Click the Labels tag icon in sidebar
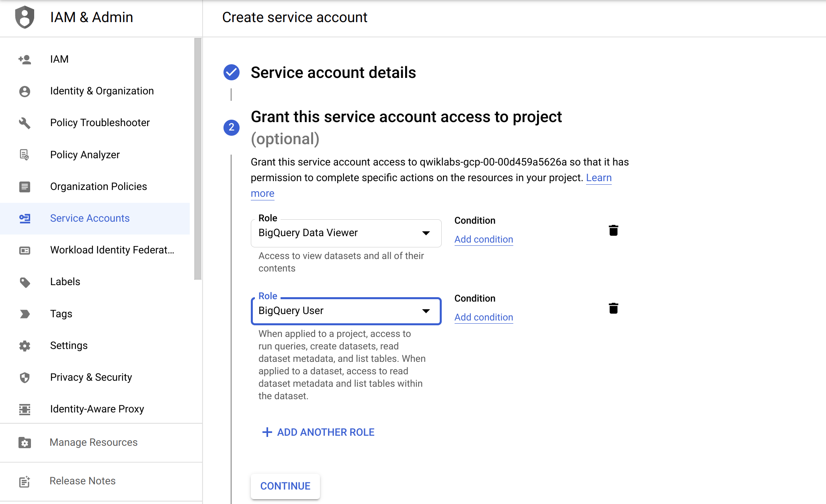 pos(24,282)
